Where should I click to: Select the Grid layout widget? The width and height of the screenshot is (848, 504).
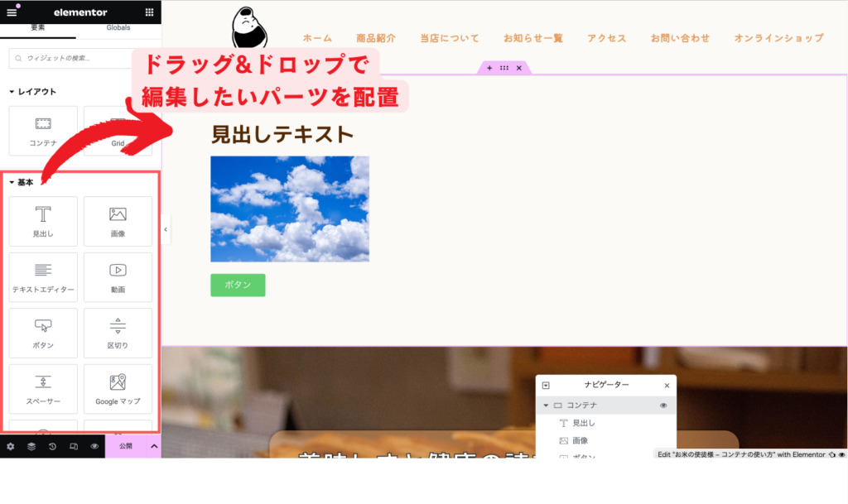point(118,131)
